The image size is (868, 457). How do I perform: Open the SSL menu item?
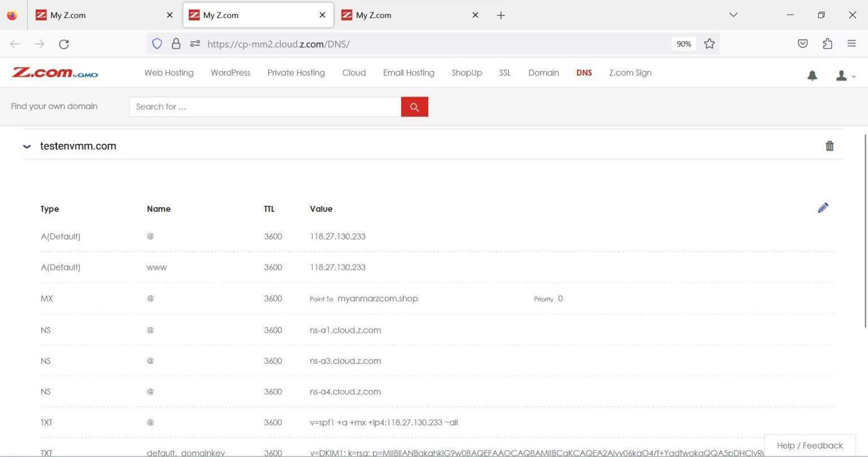pyautogui.click(x=505, y=72)
